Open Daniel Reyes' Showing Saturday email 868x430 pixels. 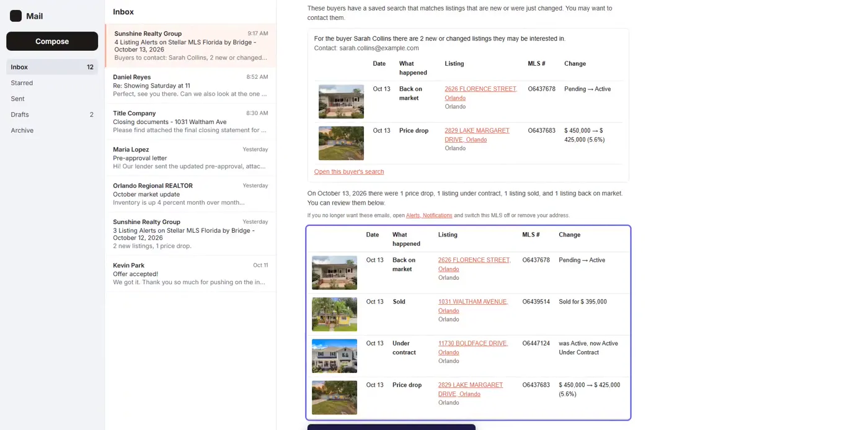coord(191,86)
